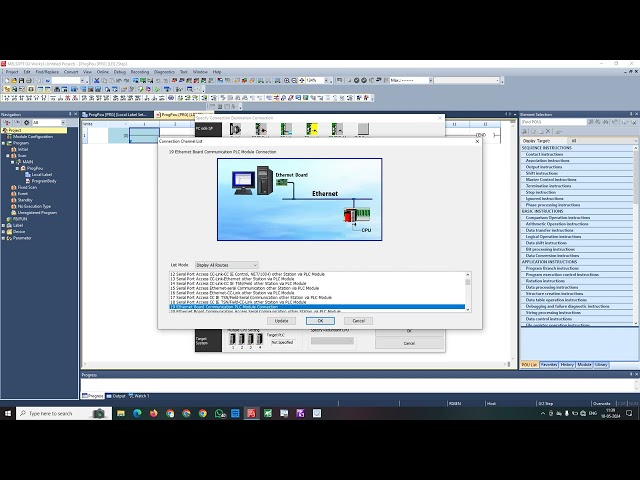Click the Print icon in the toolbar

tap(29, 80)
